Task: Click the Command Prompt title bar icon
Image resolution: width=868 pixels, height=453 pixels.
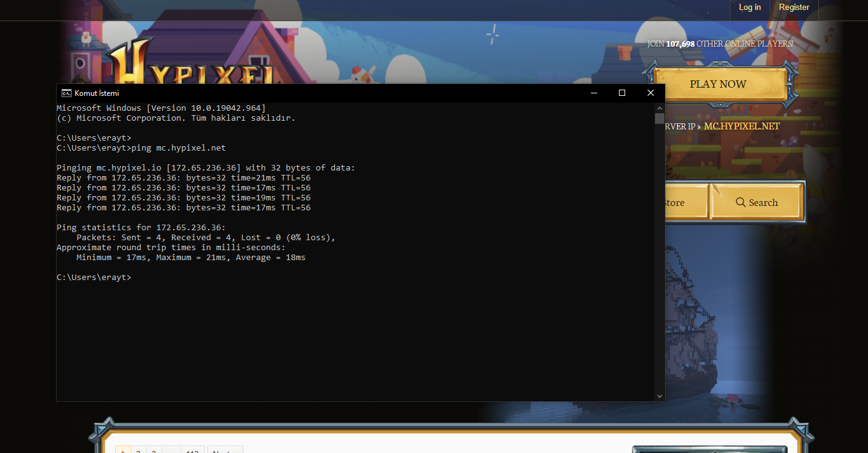Action: [66, 93]
